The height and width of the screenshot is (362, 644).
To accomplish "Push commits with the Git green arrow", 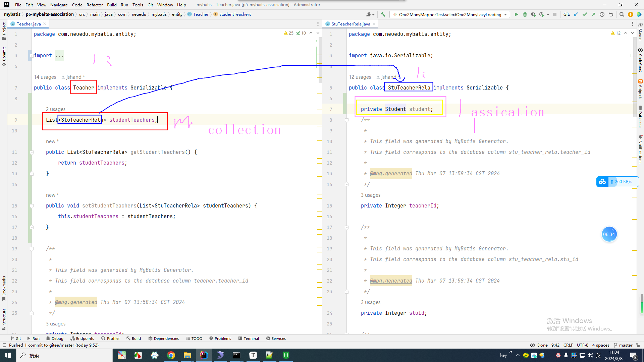I will tap(593, 14).
